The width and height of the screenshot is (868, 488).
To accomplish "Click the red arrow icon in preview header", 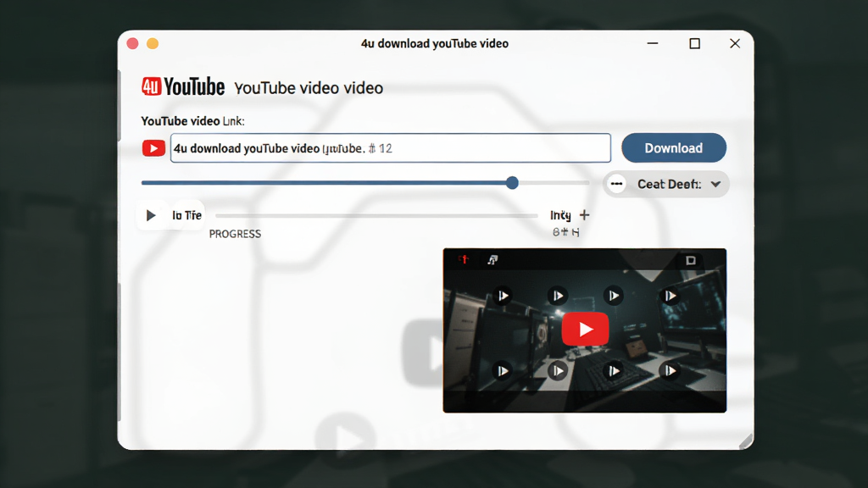I will point(464,259).
